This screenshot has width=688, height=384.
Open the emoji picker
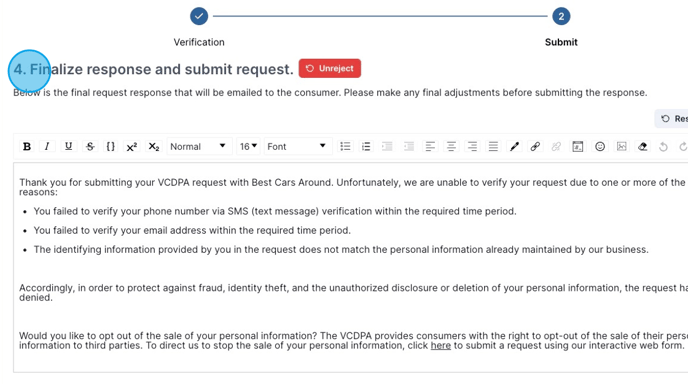click(600, 146)
